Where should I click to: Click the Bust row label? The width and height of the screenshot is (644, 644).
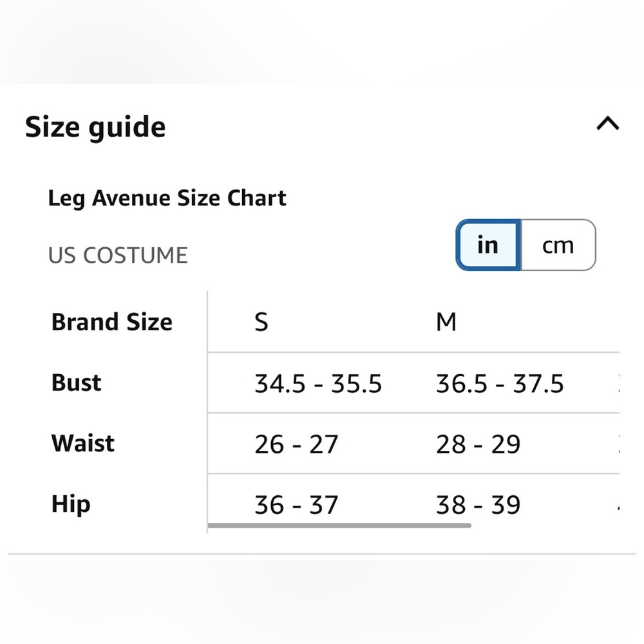click(x=77, y=383)
